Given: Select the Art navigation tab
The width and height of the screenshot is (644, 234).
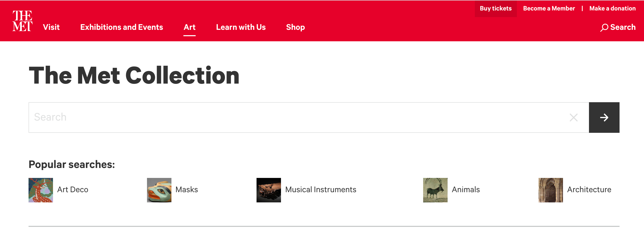Looking at the screenshot, I should [190, 27].
